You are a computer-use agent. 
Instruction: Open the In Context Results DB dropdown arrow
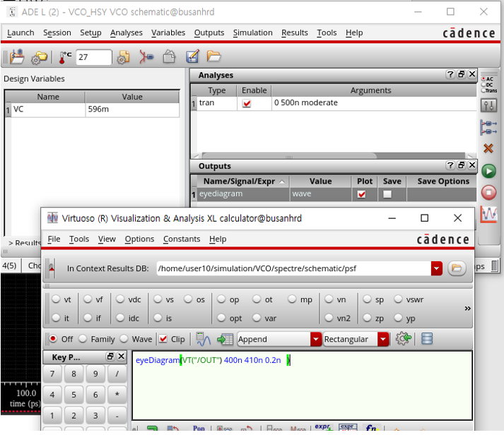(x=437, y=268)
